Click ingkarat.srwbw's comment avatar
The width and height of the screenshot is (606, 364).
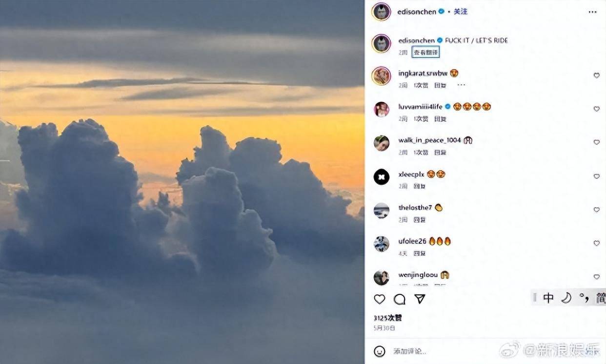(381, 76)
